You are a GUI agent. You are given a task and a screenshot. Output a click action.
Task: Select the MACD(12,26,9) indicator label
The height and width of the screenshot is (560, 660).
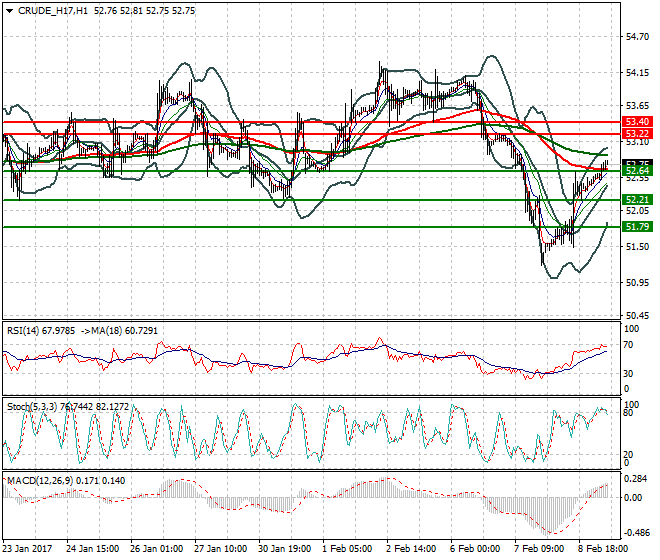click(40, 481)
